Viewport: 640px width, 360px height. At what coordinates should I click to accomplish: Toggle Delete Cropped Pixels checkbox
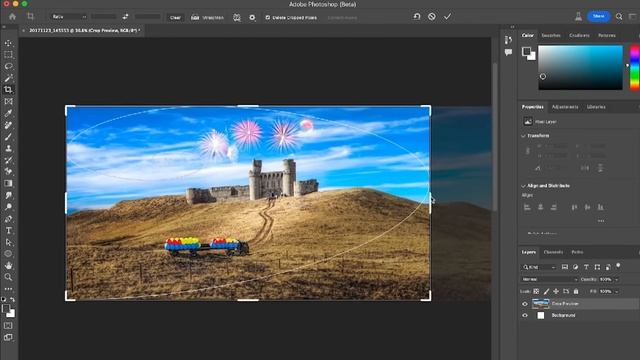click(268, 18)
